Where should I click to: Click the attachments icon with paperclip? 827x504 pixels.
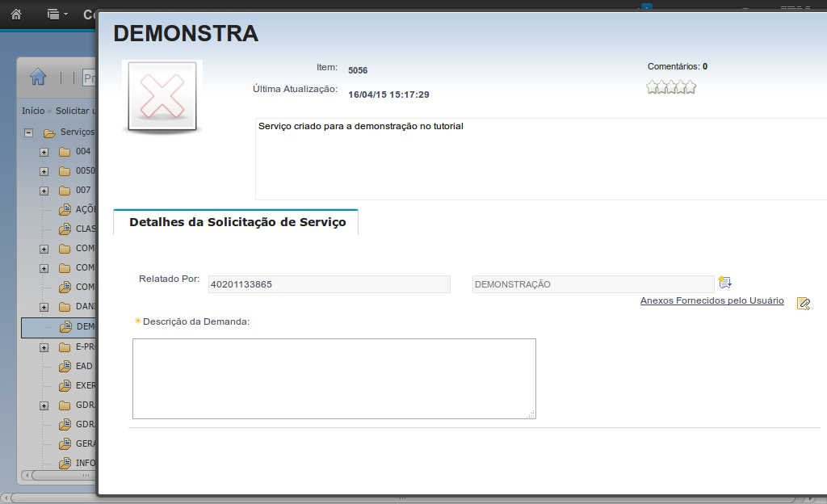pos(803,304)
